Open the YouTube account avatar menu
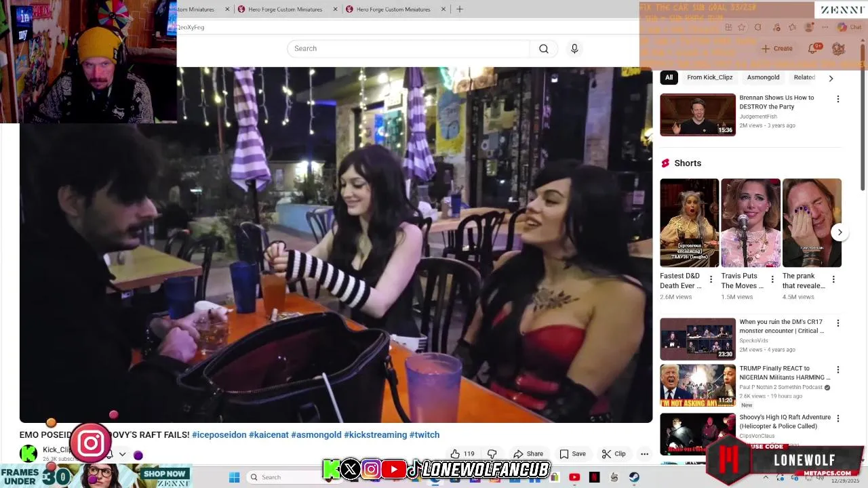 (838, 49)
